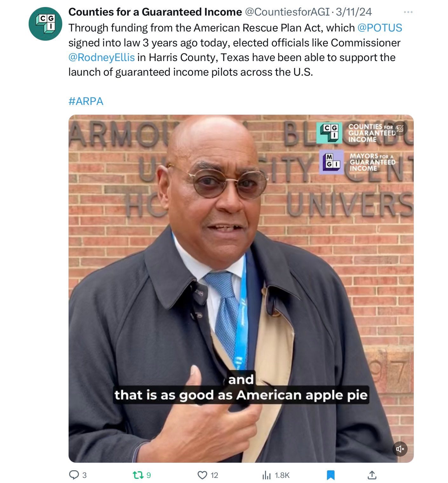Open Counties for a Guaranteed Income profile name
448x483 pixels.
click(x=155, y=12)
